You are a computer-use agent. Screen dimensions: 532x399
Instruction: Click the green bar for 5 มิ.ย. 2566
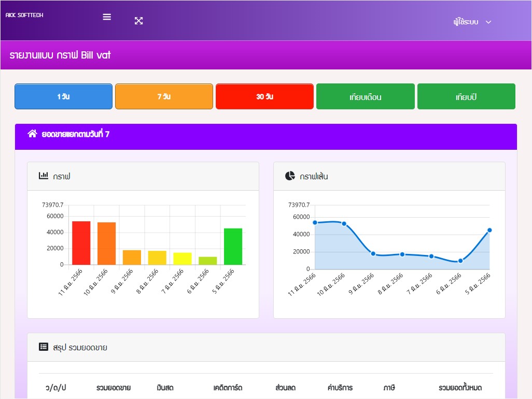(x=233, y=247)
